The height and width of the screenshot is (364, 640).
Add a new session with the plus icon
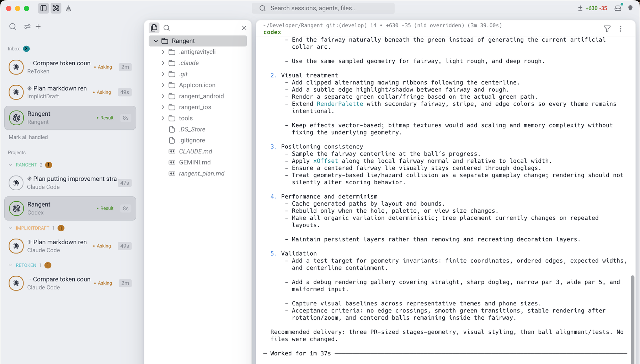click(x=38, y=27)
